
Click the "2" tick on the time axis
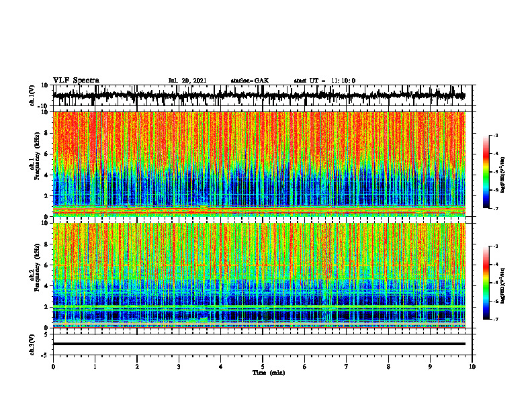(137, 367)
